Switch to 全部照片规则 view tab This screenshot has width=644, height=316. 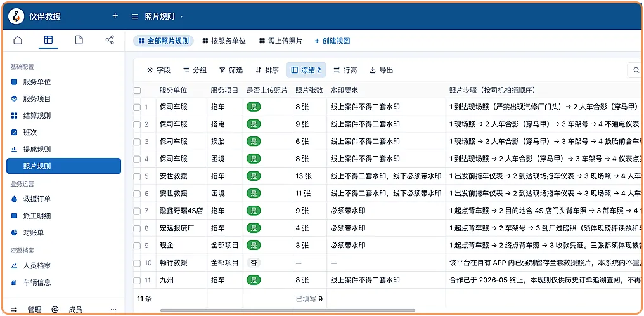coord(164,41)
